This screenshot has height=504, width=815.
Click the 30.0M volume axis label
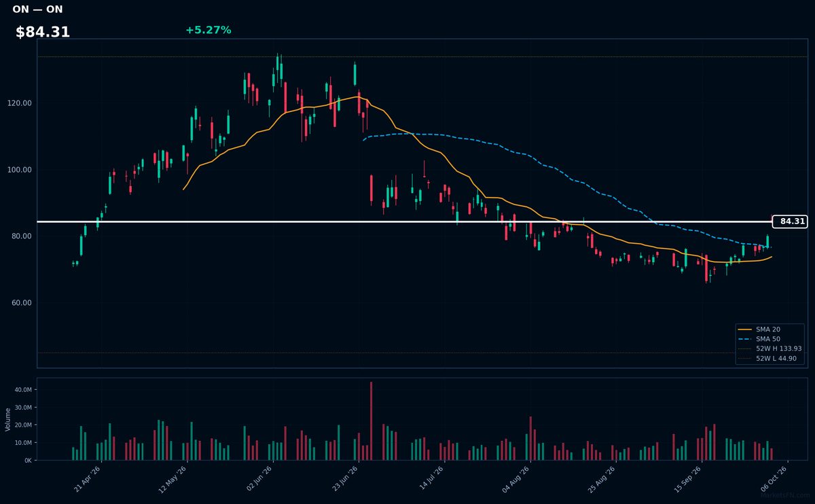tap(23, 408)
